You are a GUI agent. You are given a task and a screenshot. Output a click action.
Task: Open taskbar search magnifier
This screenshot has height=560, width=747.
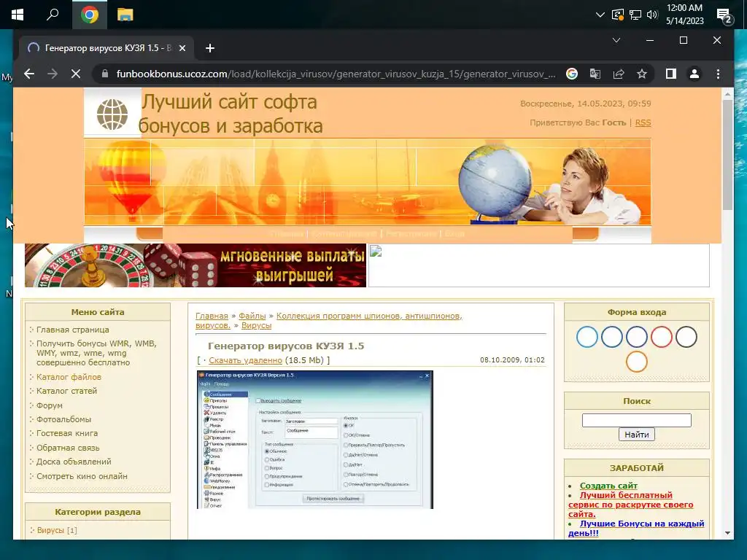pos(53,15)
